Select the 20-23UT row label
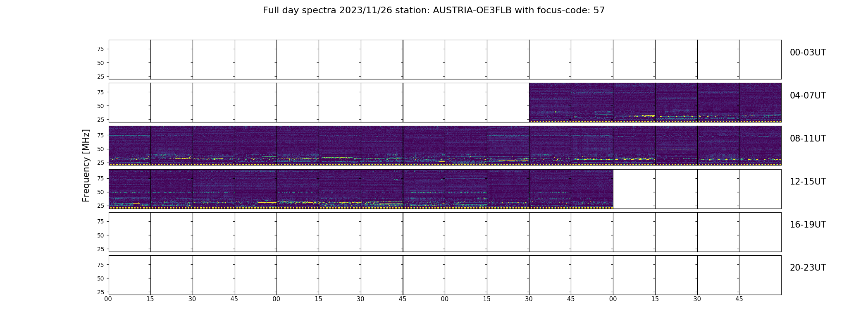The width and height of the screenshot is (868, 331). (808, 268)
